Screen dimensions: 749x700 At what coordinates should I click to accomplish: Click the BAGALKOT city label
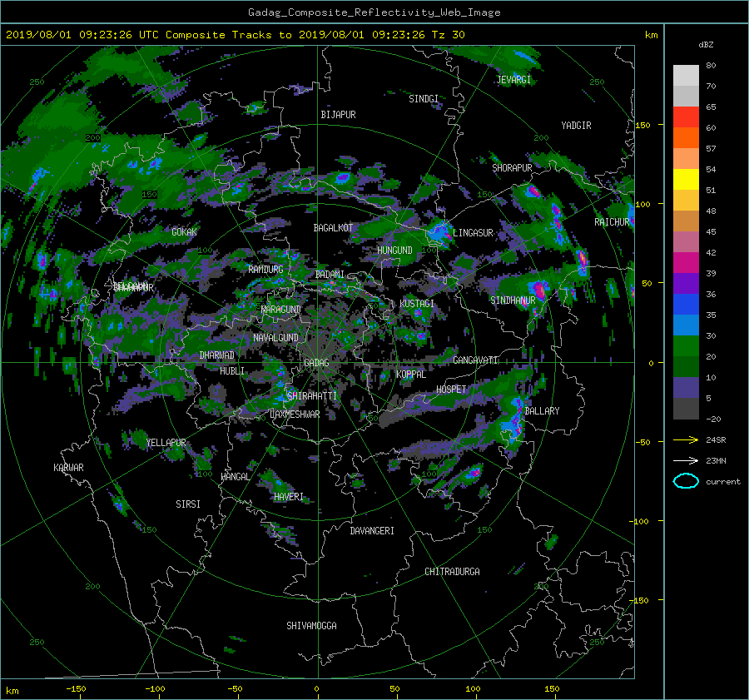pos(333,228)
